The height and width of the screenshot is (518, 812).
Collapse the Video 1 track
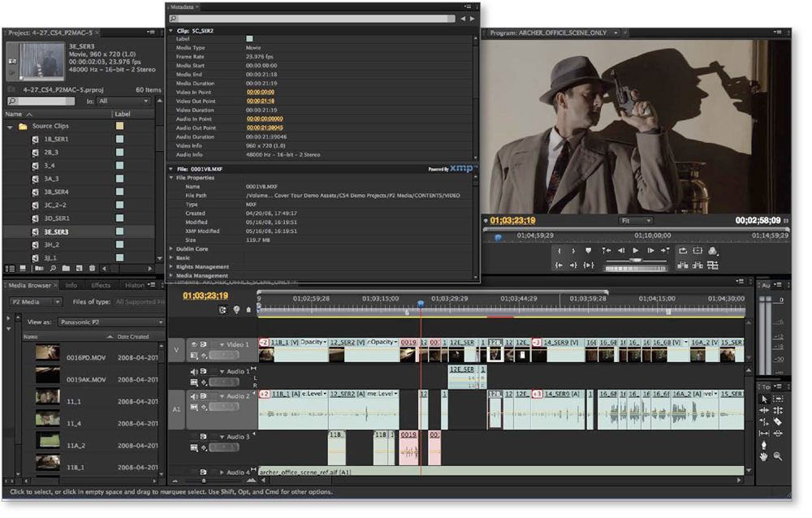(x=222, y=344)
